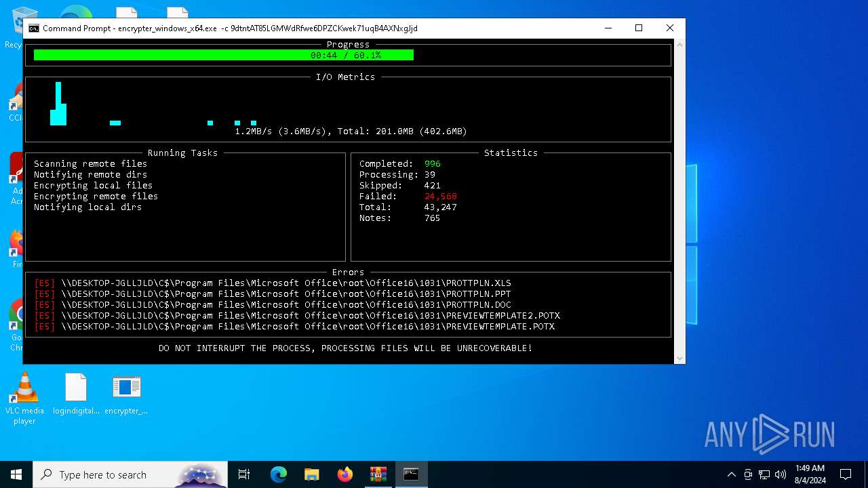This screenshot has height=488, width=868.
Task: Click the green progress bar at 60.1%
Action: tap(224, 55)
